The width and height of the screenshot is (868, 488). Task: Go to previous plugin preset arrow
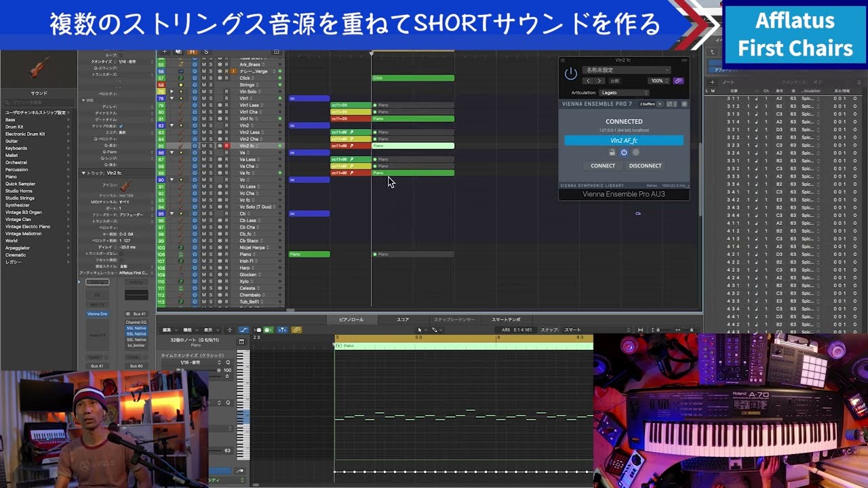coord(588,81)
